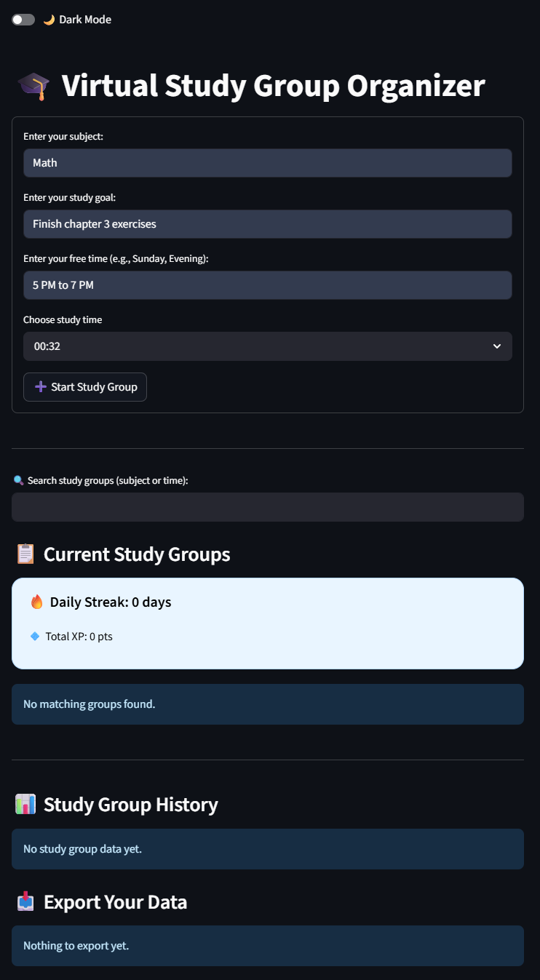
Task: Click the Nothing to export yet notice
Action: click(x=267, y=946)
